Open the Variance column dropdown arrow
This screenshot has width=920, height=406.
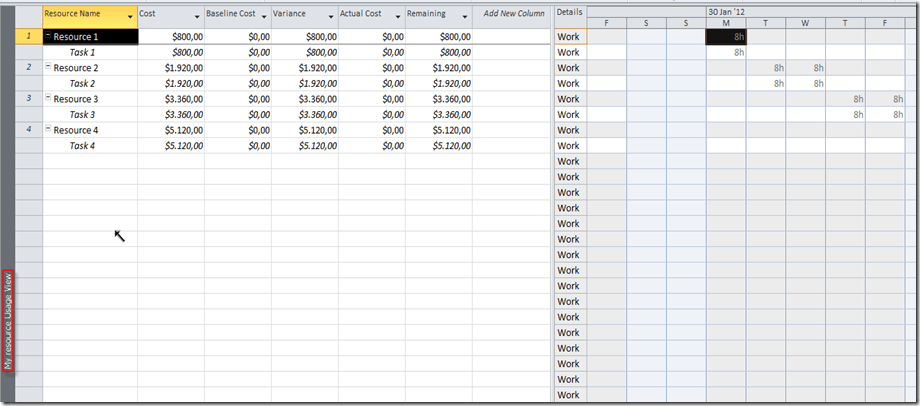click(331, 17)
